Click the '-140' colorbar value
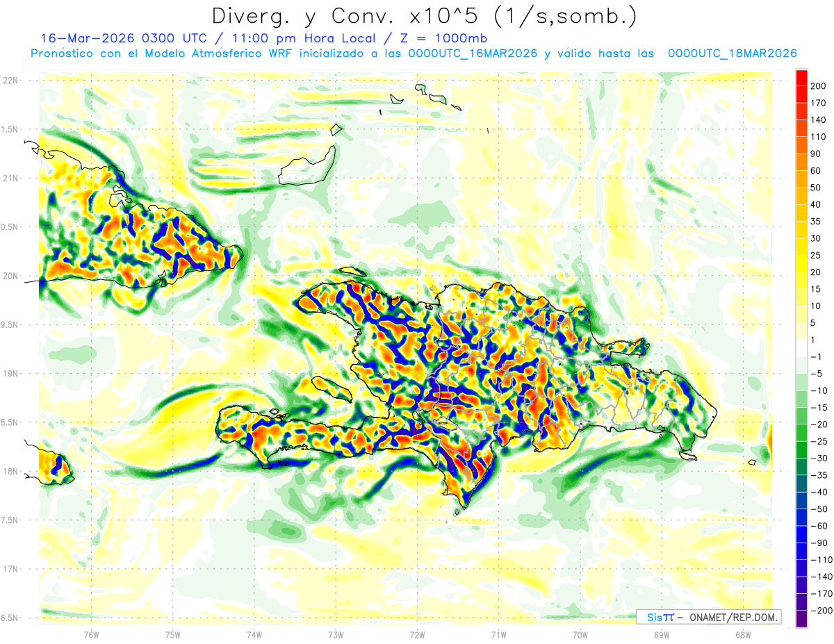This screenshot has width=834, height=644. [x=821, y=577]
